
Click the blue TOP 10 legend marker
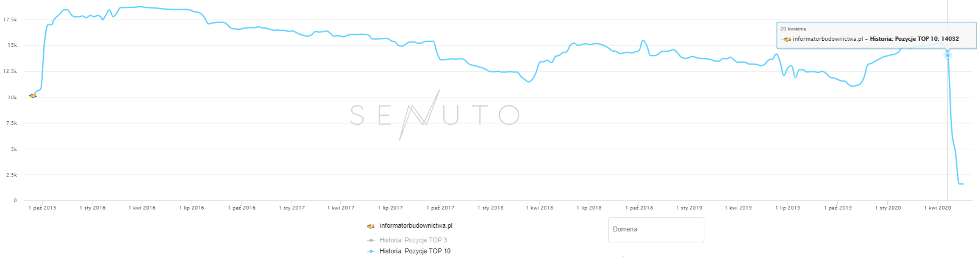coord(371,251)
